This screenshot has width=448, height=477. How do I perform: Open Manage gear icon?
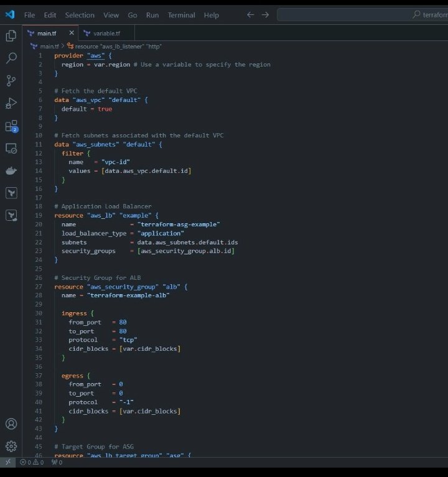coord(11,447)
